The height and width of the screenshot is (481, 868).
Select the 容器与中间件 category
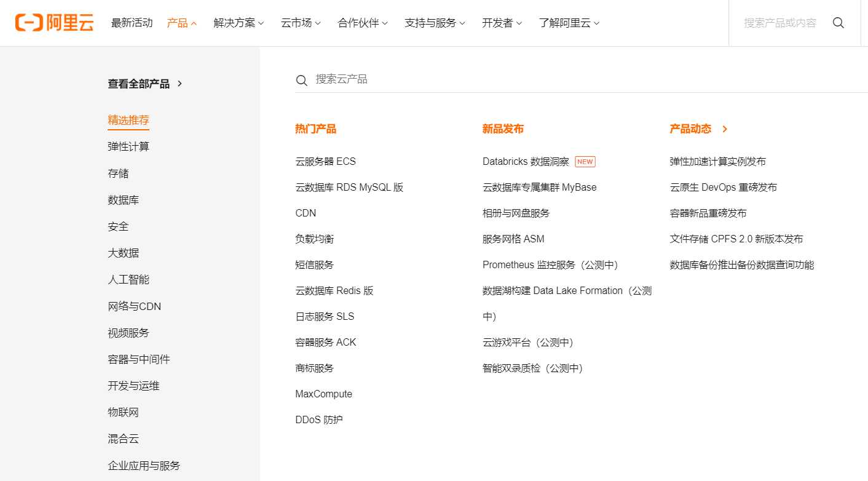(x=139, y=359)
